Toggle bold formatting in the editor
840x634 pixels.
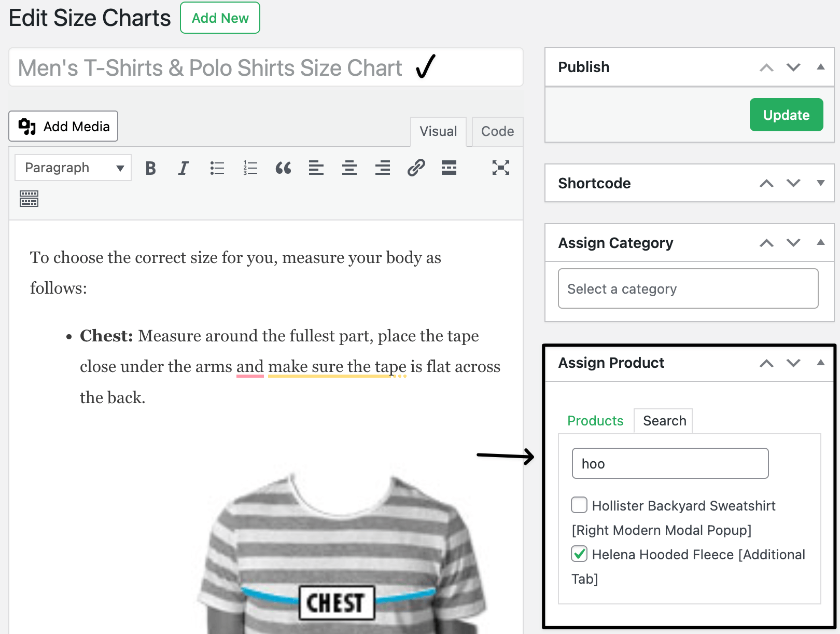150,168
